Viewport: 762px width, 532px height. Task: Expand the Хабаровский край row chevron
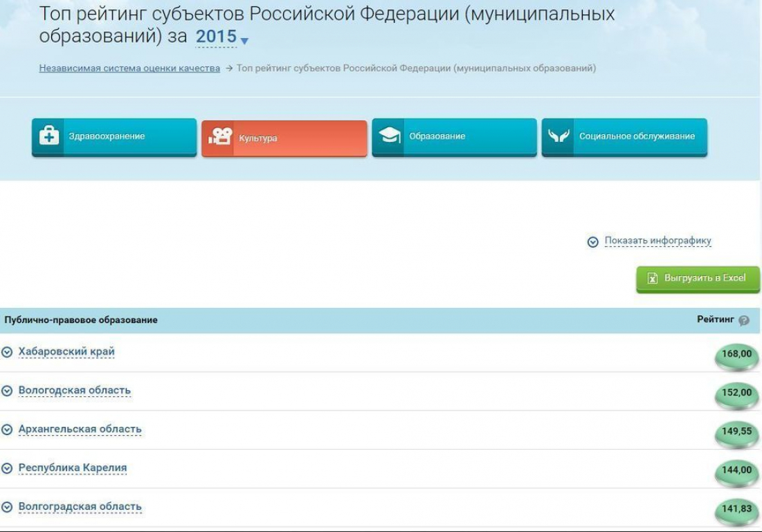click(x=7, y=352)
